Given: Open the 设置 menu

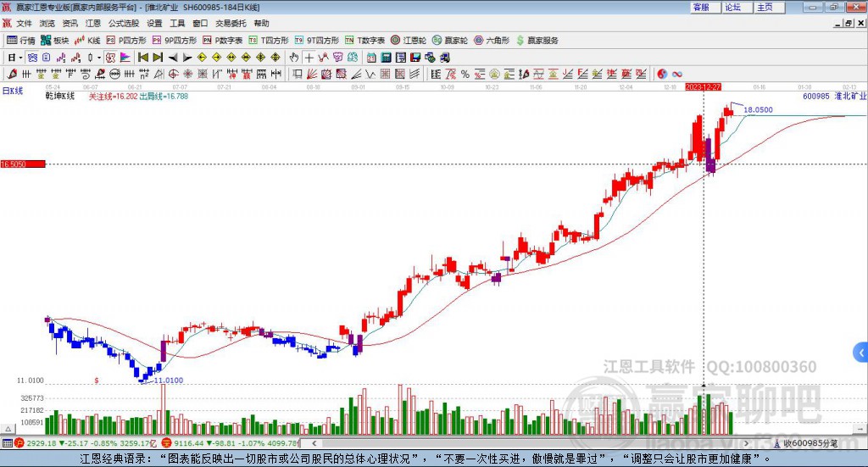Looking at the screenshot, I should click(154, 23).
